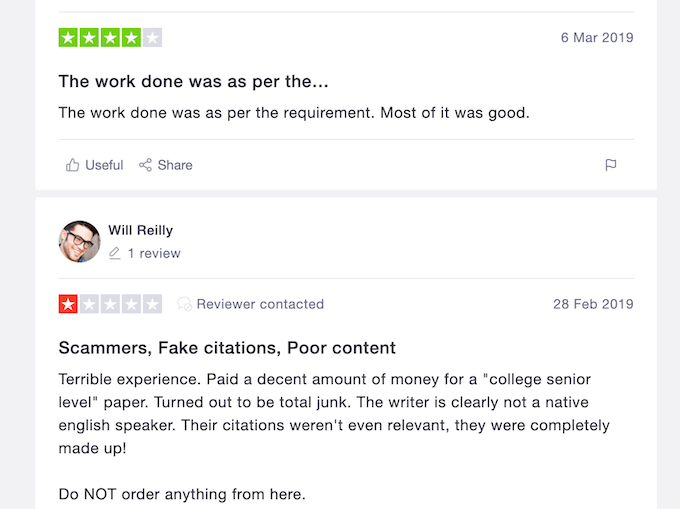
Task: Click the thumbs-up Useful icon
Action: (72, 165)
